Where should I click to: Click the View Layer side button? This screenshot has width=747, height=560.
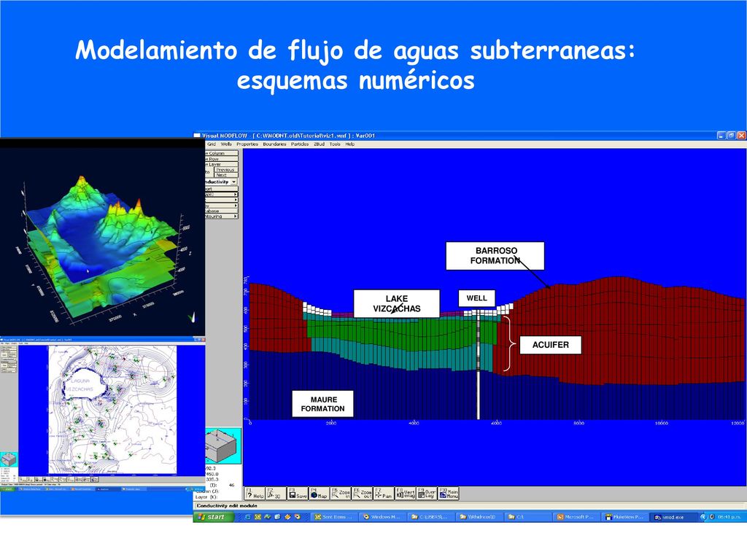click(x=222, y=164)
